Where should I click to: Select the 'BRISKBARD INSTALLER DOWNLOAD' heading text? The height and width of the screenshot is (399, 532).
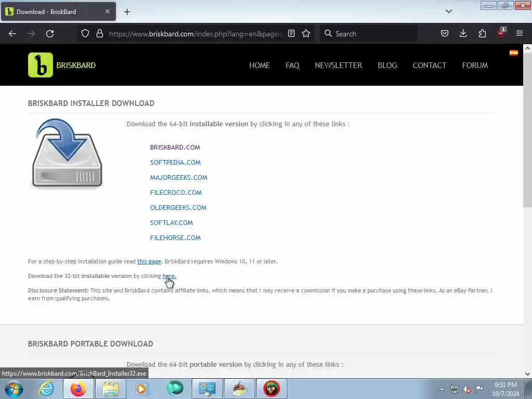[91, 103]
